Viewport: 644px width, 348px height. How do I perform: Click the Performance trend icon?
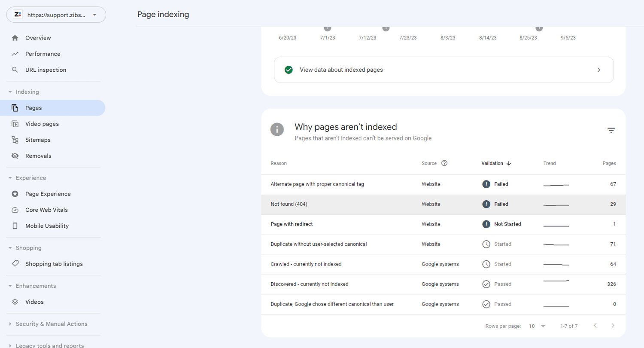pos(15,54)
